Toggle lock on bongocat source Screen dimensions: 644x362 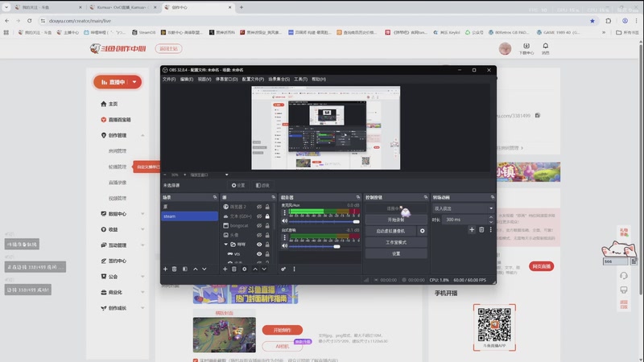tap(267, 225)
